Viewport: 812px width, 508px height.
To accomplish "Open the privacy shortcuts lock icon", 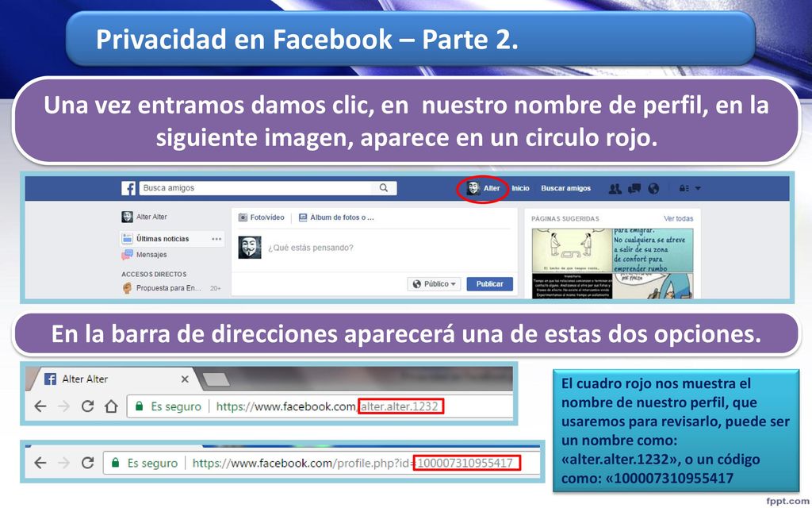I will pyautogui.click(x=684, y=188).
